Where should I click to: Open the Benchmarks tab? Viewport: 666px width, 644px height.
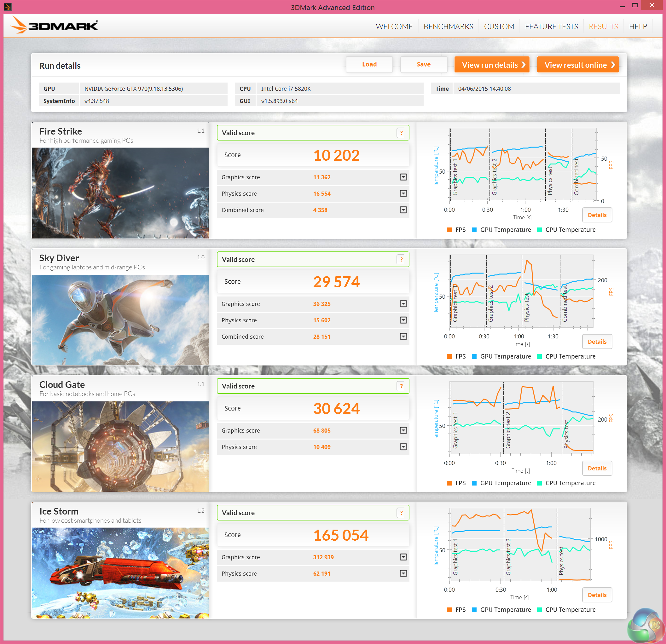pyautogui.click(x=448, y=26)
